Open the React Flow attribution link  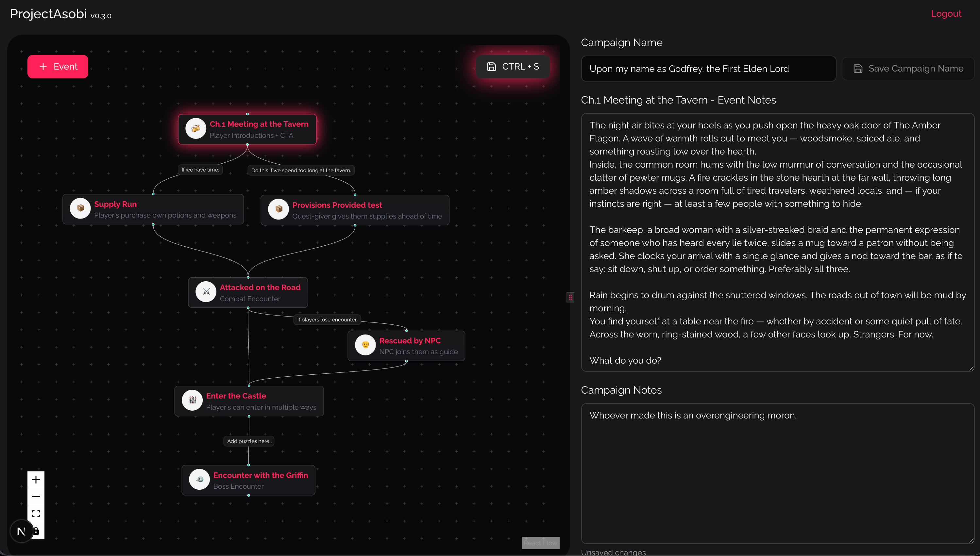(x=540, y=543)
